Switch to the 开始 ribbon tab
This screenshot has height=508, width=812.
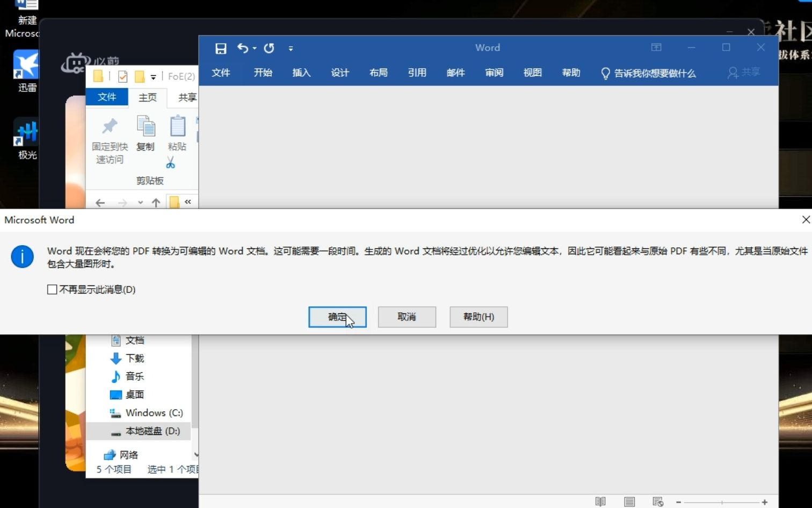(x=263, y=73)
